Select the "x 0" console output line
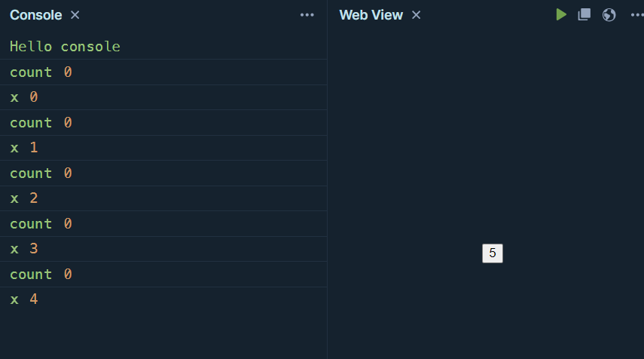 point(23,97)
